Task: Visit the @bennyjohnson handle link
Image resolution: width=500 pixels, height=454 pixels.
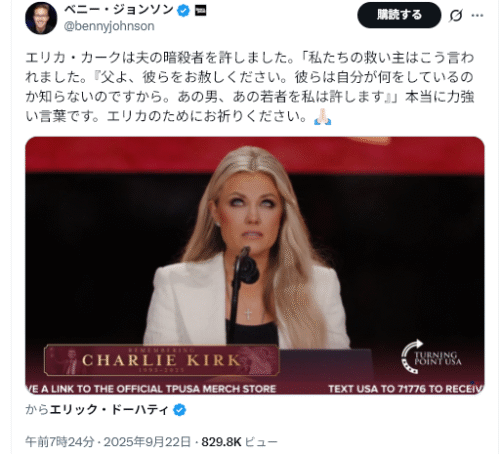Action: 109,26
